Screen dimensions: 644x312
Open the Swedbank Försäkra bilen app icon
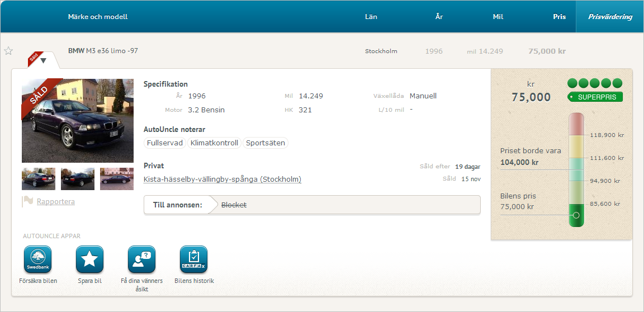coord(38,259)
